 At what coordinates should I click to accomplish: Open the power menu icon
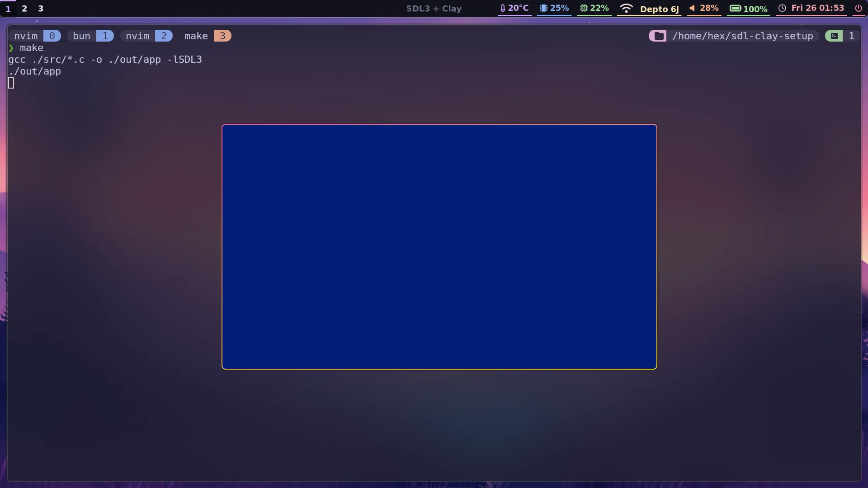tap(858, 8)
